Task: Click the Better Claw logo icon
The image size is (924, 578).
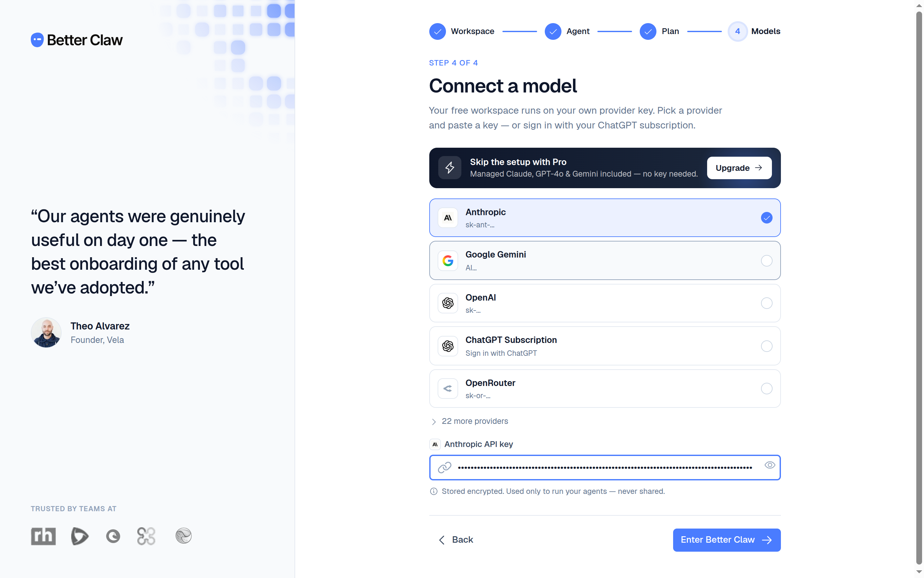Action: (37, 40)
